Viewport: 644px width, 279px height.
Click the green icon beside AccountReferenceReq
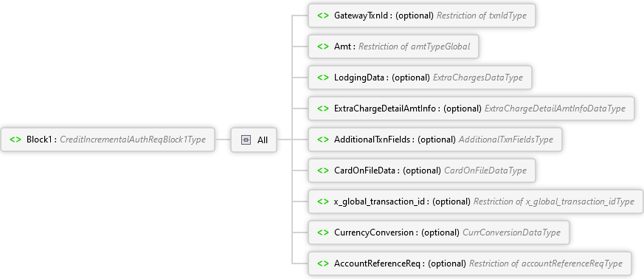(x=323, y=263)
